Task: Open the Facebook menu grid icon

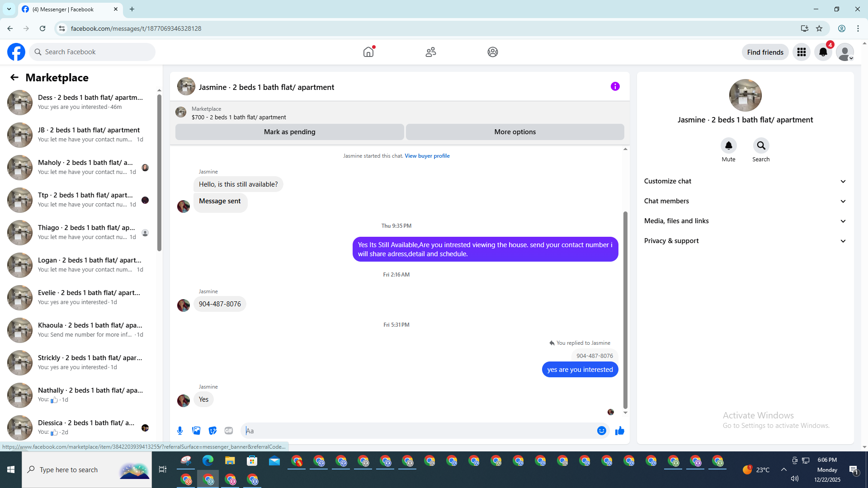Action: (802, 52)
